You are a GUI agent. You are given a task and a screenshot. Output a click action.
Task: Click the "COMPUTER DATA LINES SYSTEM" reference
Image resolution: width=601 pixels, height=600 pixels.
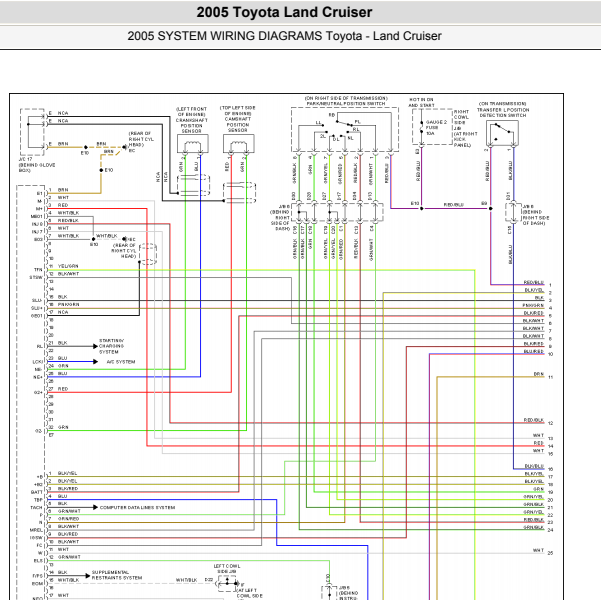point(137,507)
